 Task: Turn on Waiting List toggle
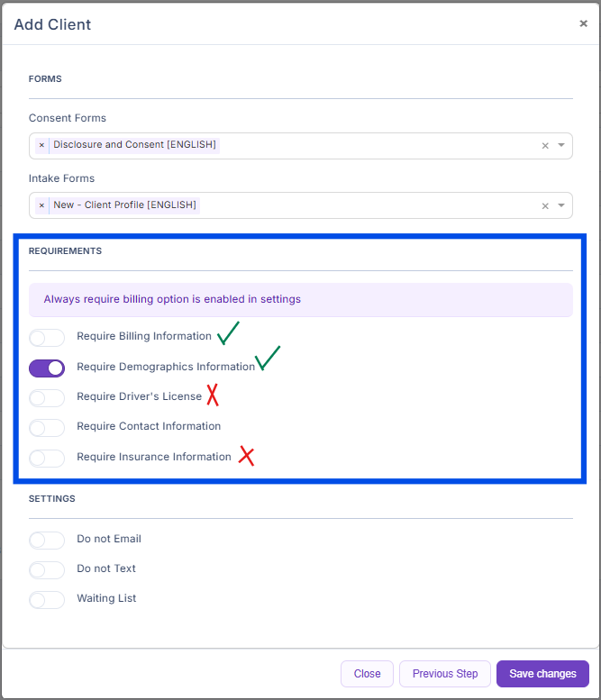point(47,599)
